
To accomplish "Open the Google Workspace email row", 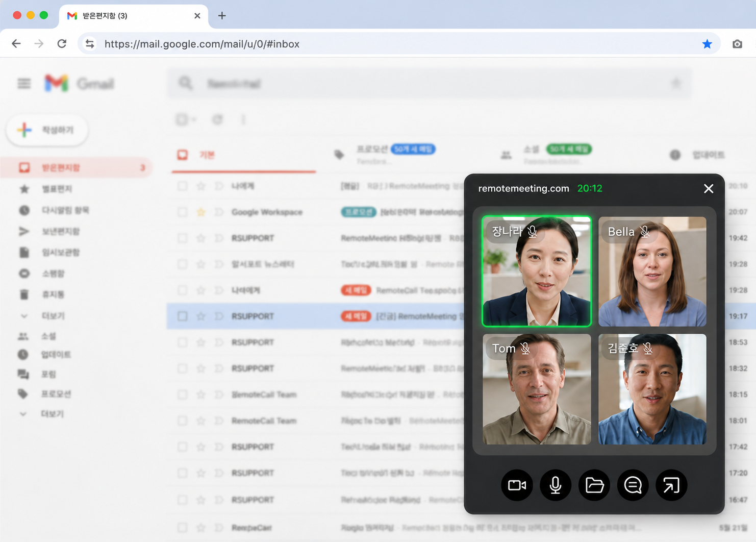I will 316,212.
